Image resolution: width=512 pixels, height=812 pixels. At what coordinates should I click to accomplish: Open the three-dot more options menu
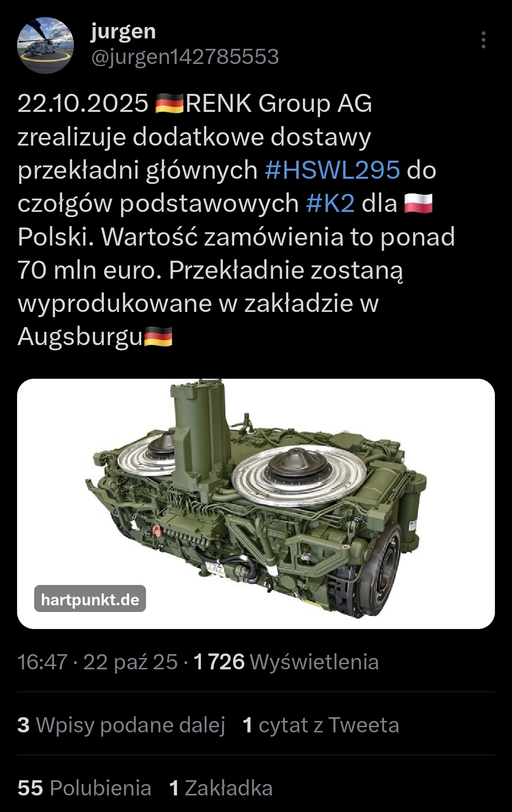point(483,40)
